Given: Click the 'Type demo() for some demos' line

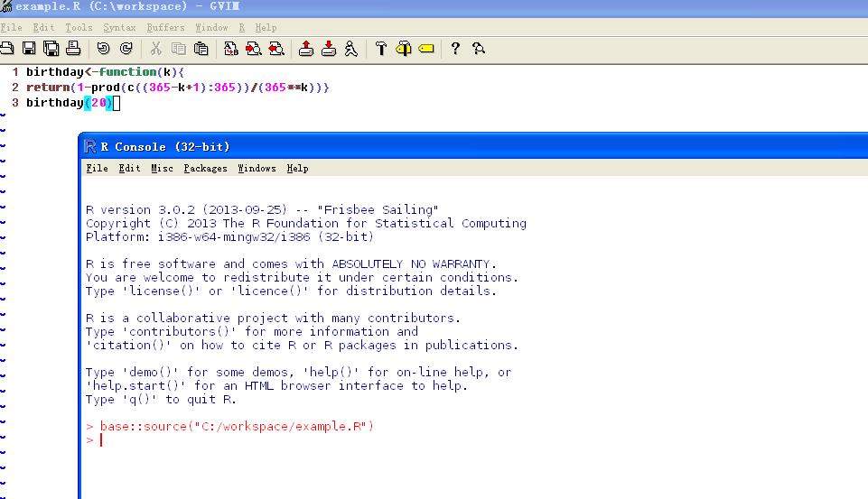Looking at the screenshot, I should pyautogui.click(x=298, y=373).
